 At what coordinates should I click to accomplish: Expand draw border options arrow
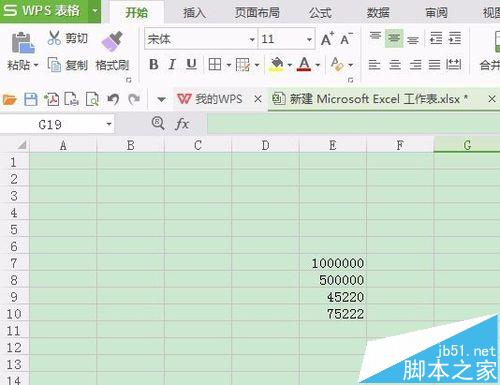257,65
